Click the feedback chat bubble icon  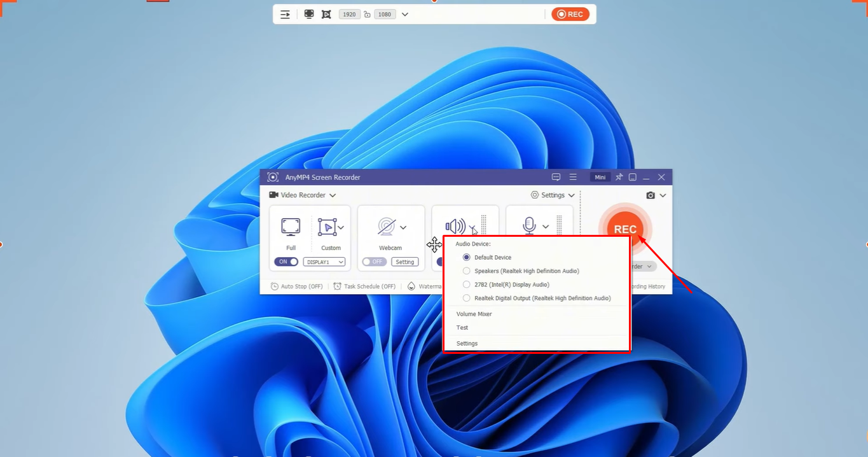(556, 177)
